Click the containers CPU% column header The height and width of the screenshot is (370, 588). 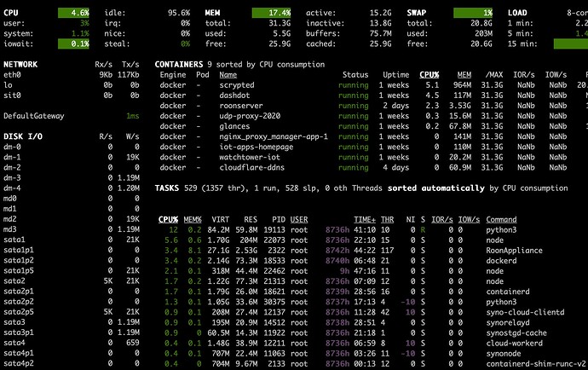(429, 75)
